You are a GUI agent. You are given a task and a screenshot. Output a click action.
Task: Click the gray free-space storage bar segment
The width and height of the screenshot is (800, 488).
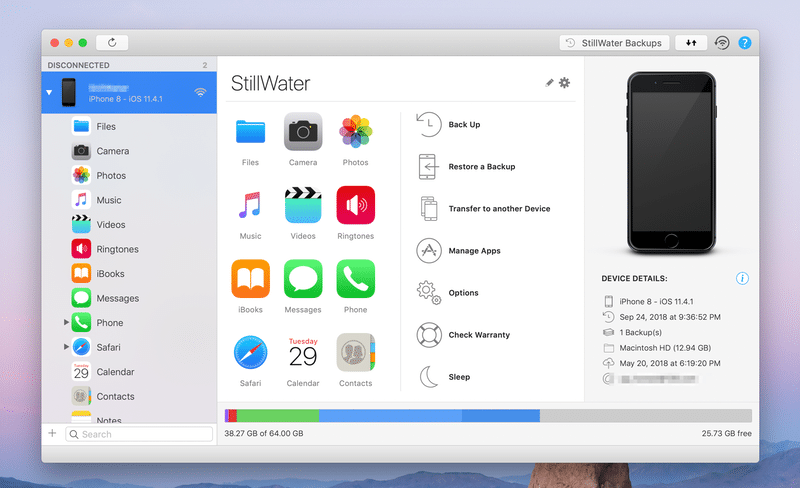(645, 416)
